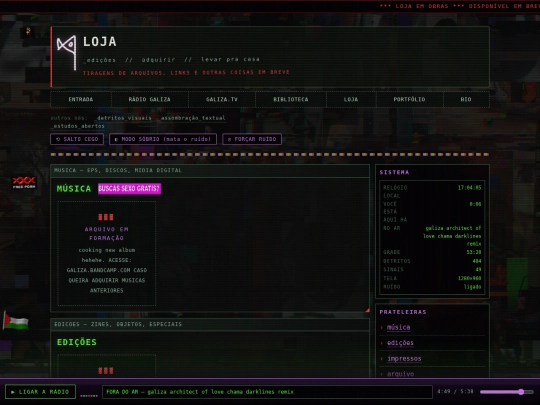
Task: Click the fish flag logo beside LOJA
Action: pos(67,52)
